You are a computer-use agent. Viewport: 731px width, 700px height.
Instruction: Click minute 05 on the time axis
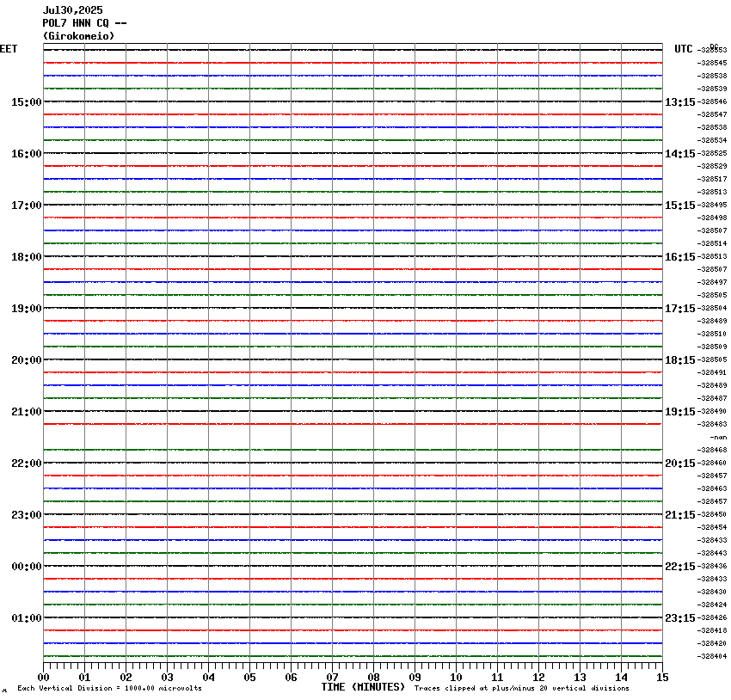pos(250,678)
